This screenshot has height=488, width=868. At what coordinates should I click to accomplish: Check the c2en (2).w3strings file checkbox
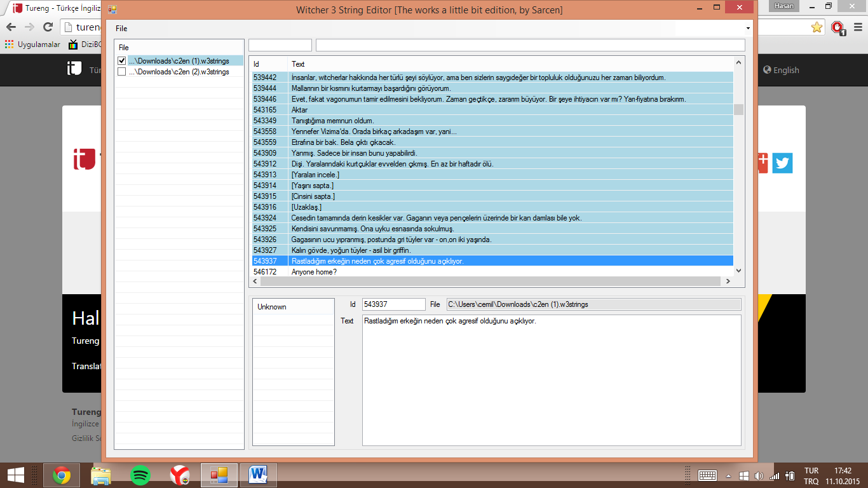122,72
